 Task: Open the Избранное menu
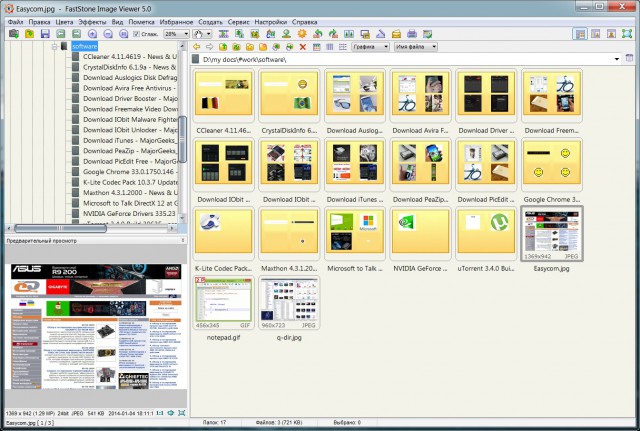tap(176, 22)
